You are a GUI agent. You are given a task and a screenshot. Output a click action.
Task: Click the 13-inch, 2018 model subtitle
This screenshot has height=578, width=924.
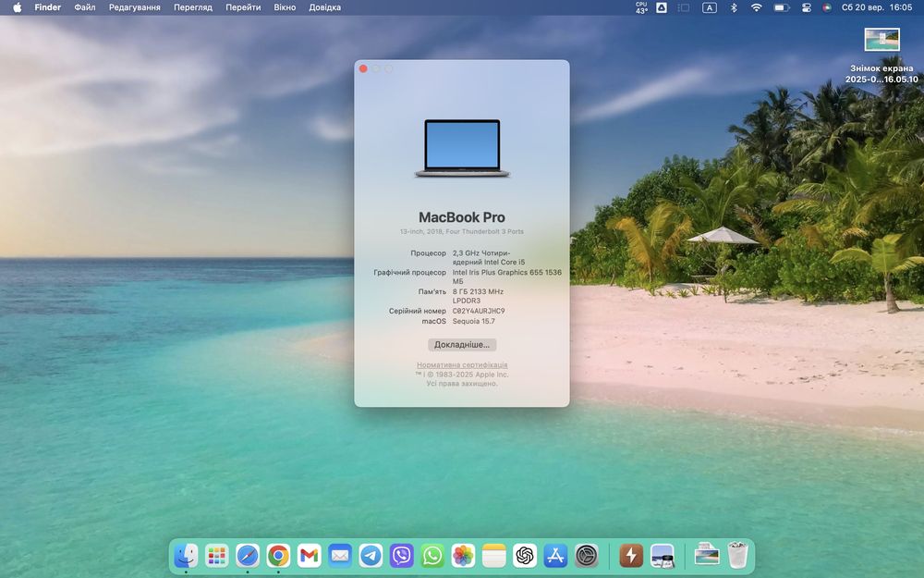462,232
